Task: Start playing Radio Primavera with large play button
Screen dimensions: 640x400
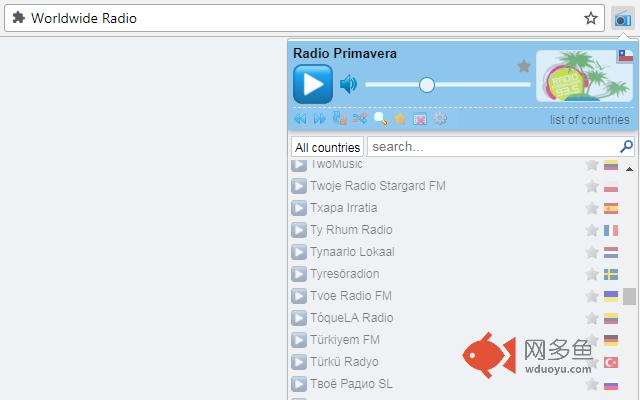Action: pyautogui.click(x=313, y=84)
